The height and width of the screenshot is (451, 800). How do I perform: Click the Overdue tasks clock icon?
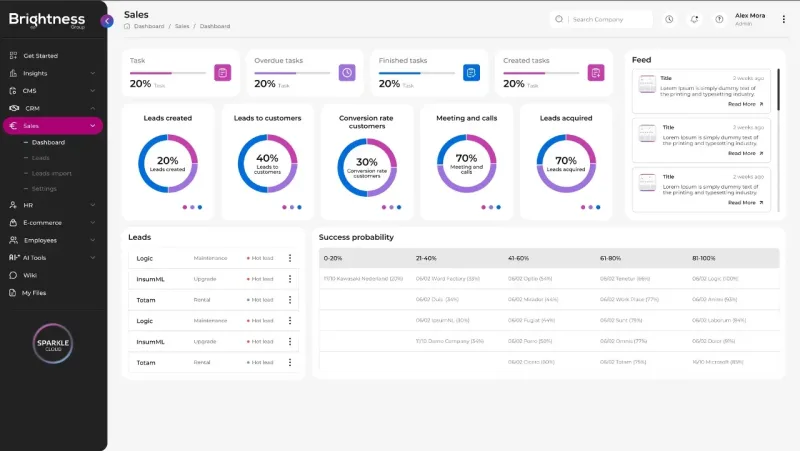pyautogui.click(x=347, y=72)
